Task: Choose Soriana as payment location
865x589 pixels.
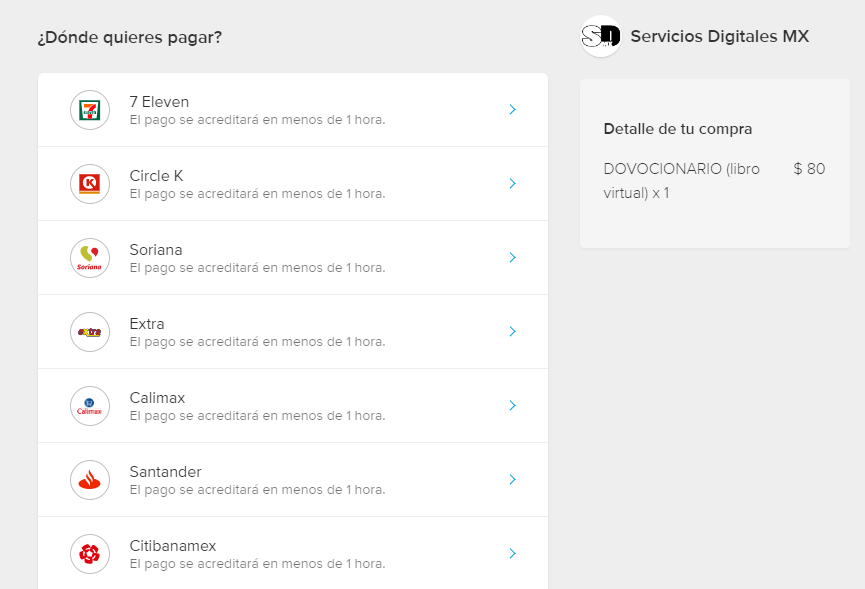Action: [156, 250]
